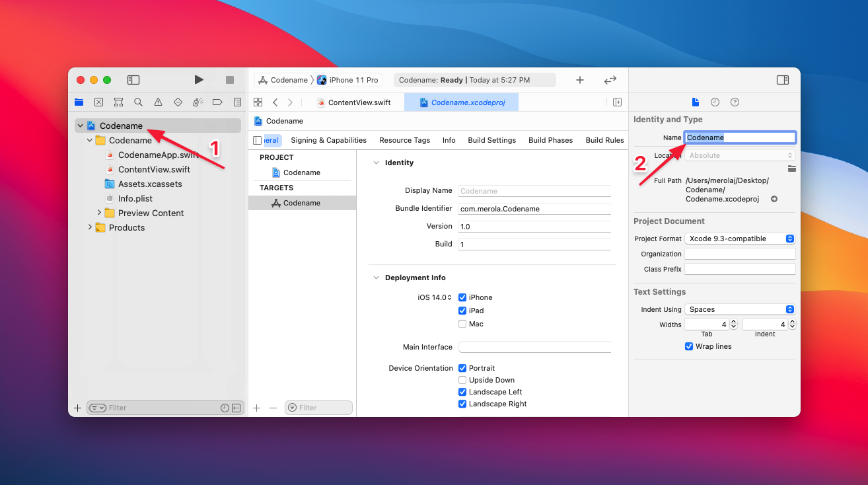Enable Upside Down orientation
The image size is (868, 485).
(x=462, y=380)
